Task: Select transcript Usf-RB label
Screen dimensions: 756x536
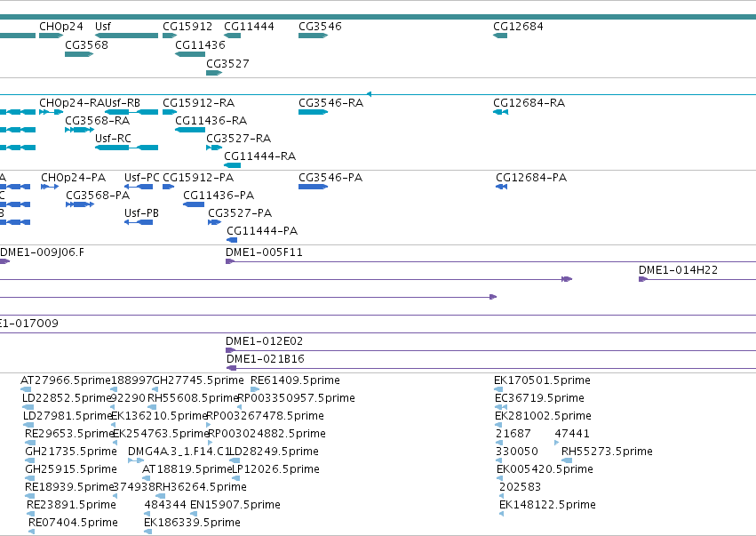Action: click(123, 103)
